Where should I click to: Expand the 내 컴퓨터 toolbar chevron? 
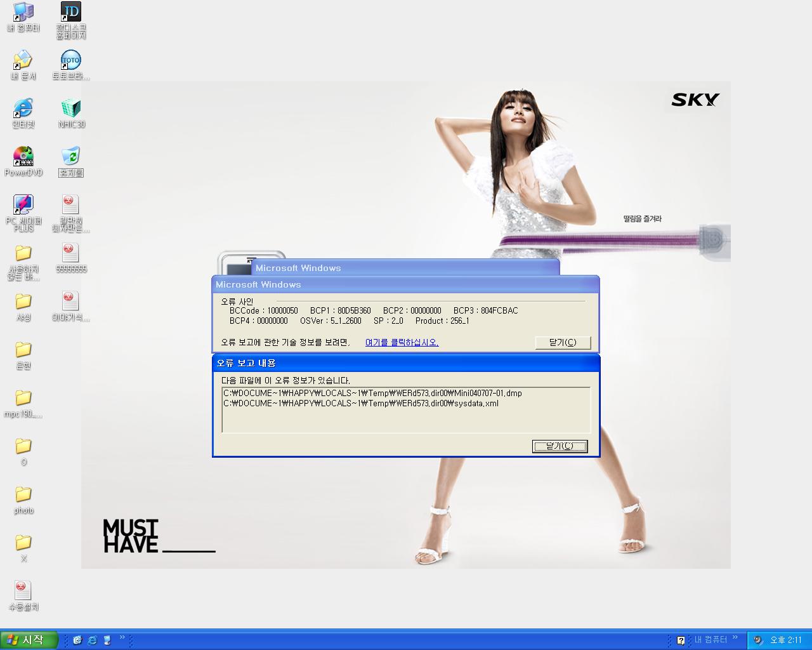point(735,638)
